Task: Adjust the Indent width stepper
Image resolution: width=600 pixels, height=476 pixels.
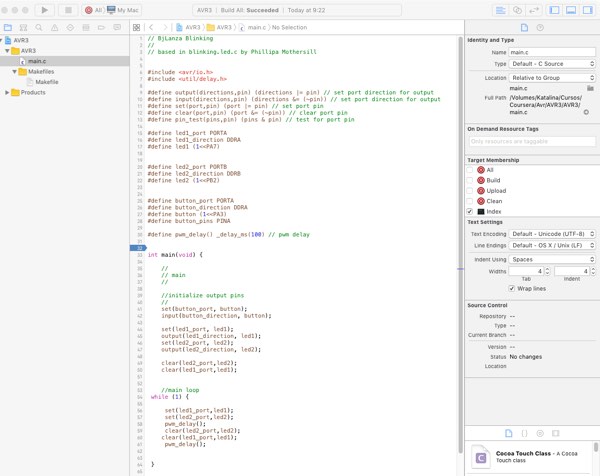Action: (x=593, y=271)
